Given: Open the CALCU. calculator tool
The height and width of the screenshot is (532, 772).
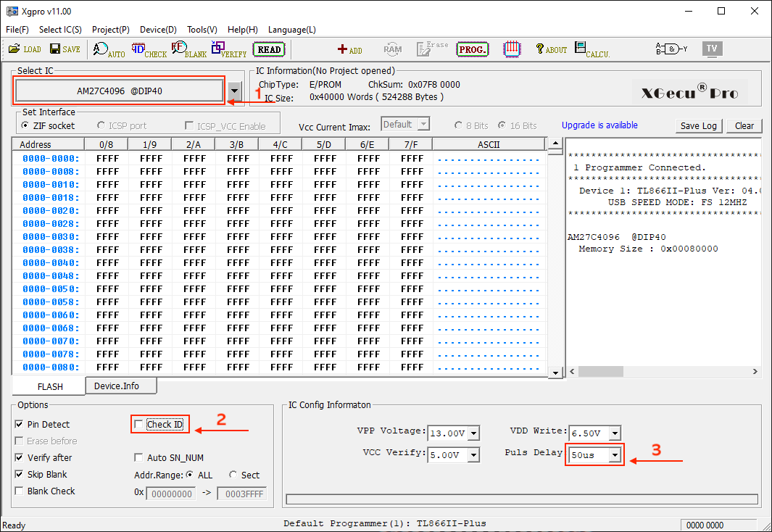Looking at the screenshot, I should [592, 49].
